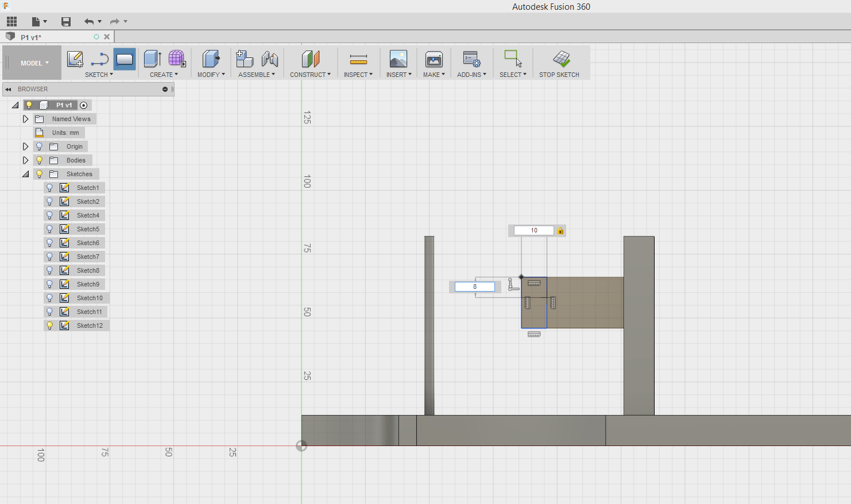Toggle visibility bulb for P1 v1

29,105
